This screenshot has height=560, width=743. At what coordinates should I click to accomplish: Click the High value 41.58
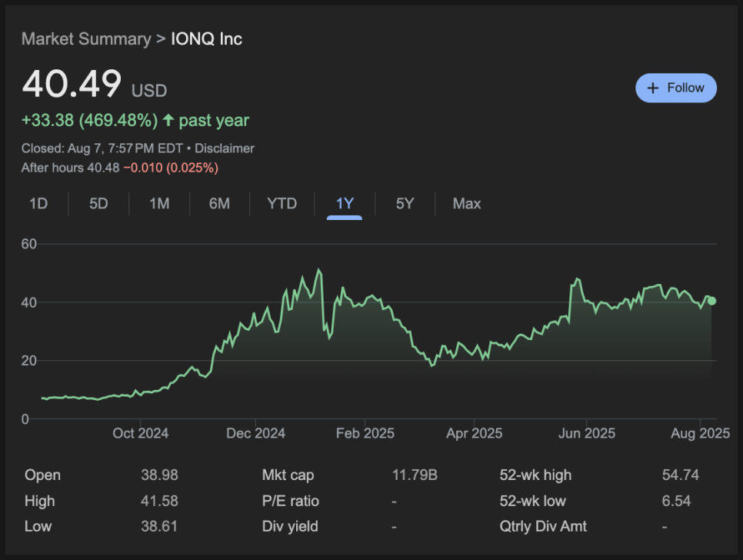159,501
